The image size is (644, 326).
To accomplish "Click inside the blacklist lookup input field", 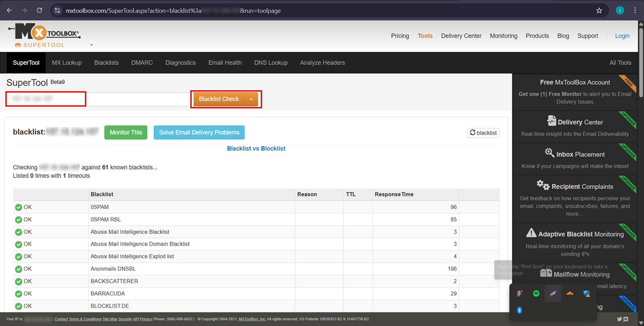I will tap(45, 99).
